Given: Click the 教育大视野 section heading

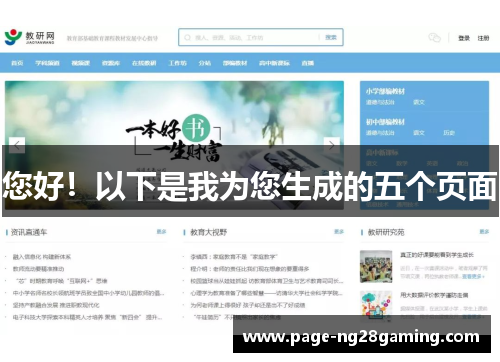Looking at the screenshot, I should [x=209, y=232].
